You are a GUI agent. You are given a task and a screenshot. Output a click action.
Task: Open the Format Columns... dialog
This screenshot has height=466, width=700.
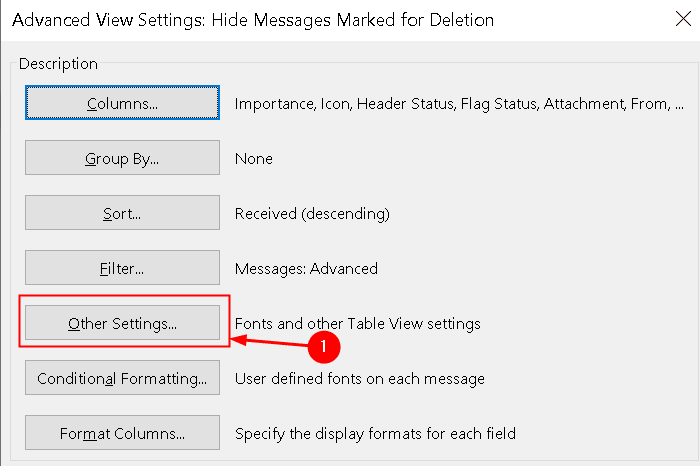(x=122, y=433)
